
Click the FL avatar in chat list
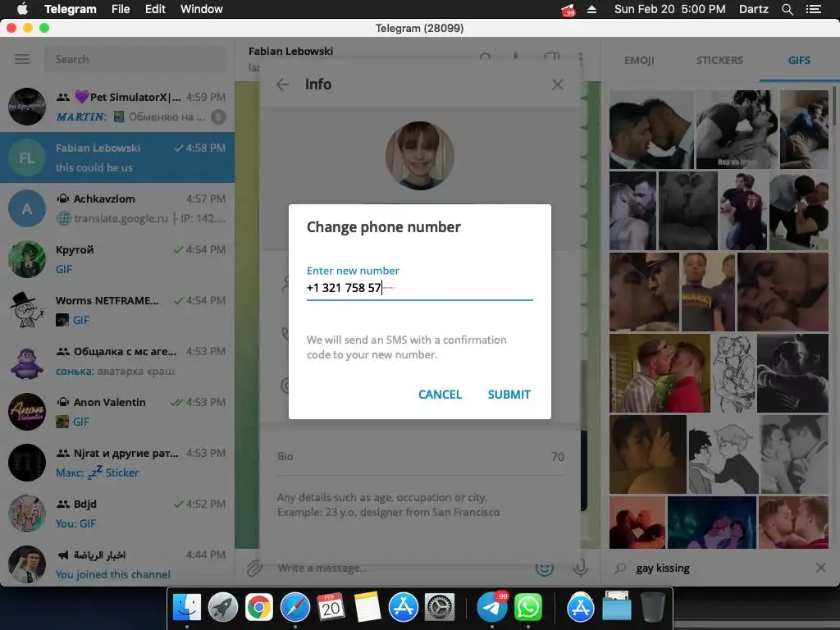pos(27,157)
